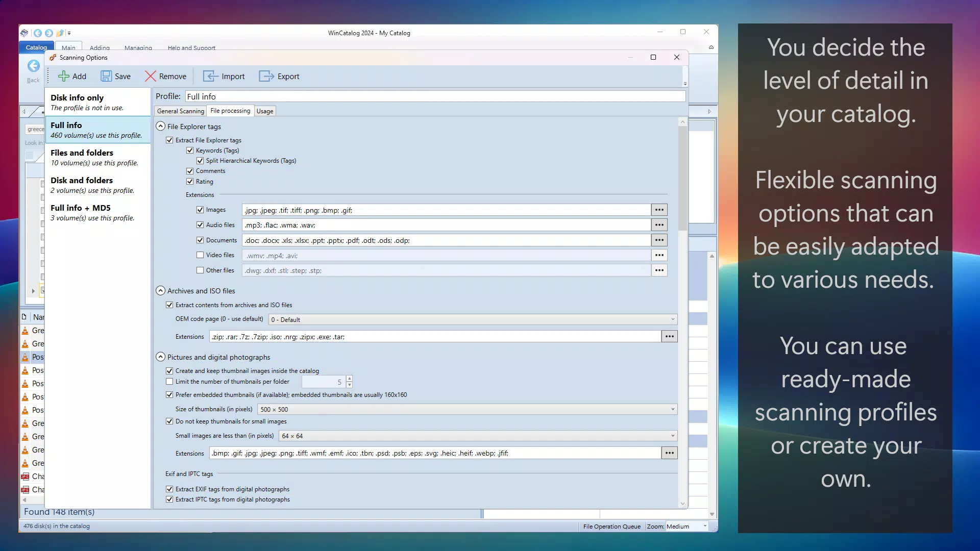
Task: Select the Disk info only profile
Action: pyautogui.click(x=98, y=102)
